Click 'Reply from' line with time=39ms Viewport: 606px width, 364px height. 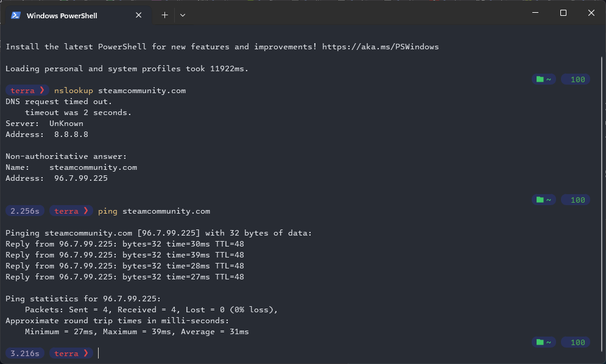(125, 255)
